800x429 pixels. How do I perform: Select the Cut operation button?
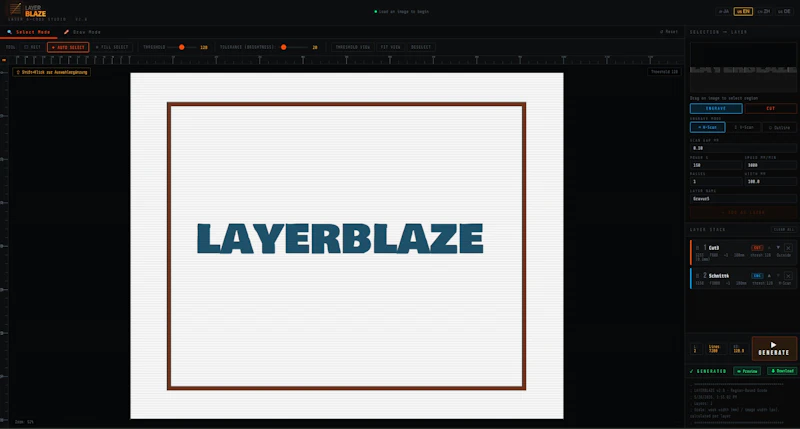pos(770,108)
